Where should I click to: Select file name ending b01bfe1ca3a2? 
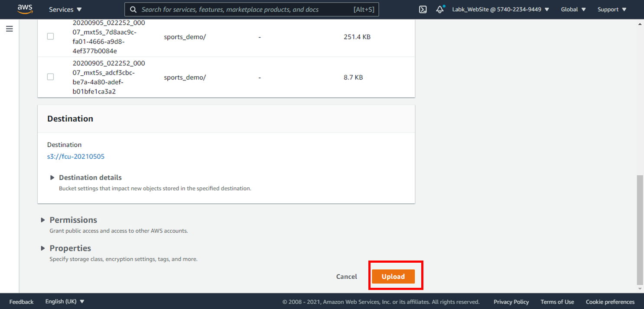tap(109, 77)
